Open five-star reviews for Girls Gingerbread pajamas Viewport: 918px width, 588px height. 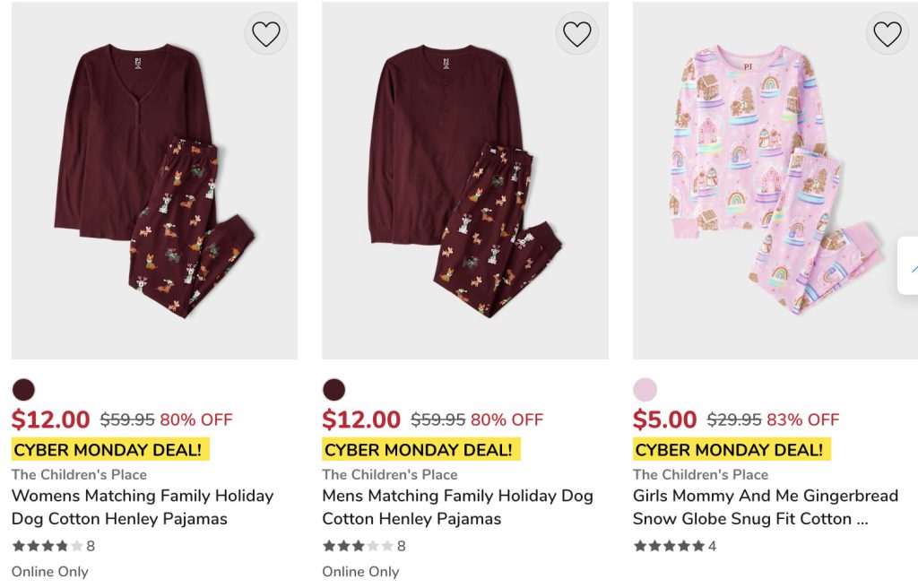click(x=669, y=546)
